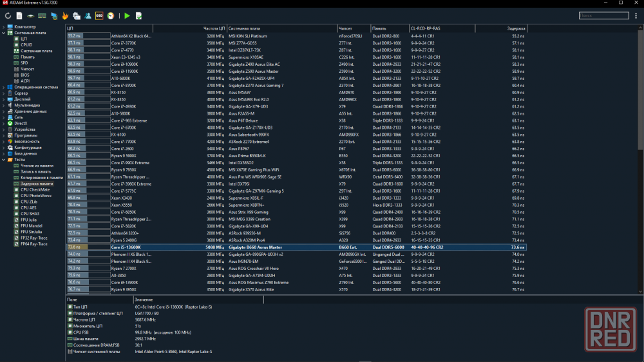The width and height of the screenshot is (644, 362).
Task: Click the CPU chip toolbar icon
Action: 30,15
